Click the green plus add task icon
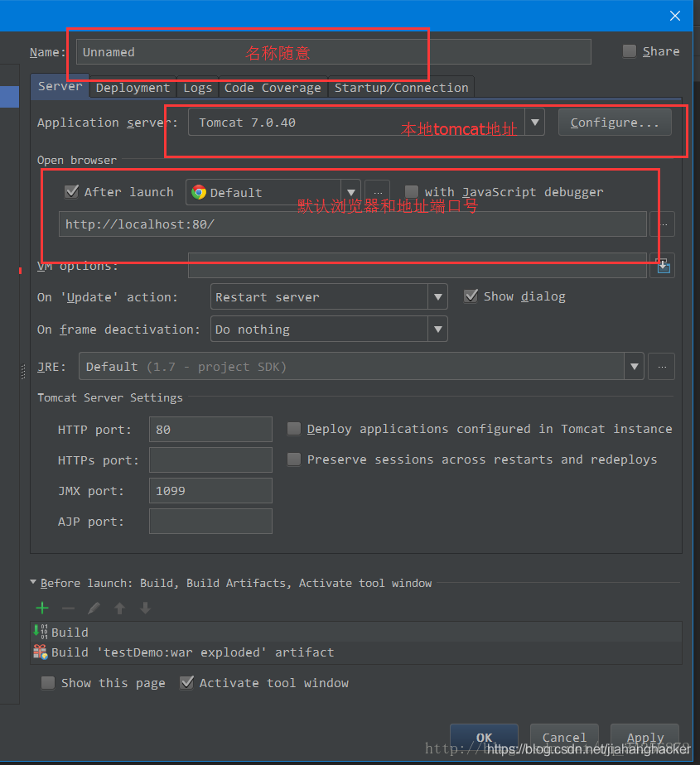700x765 pixels. coord(42,608)
